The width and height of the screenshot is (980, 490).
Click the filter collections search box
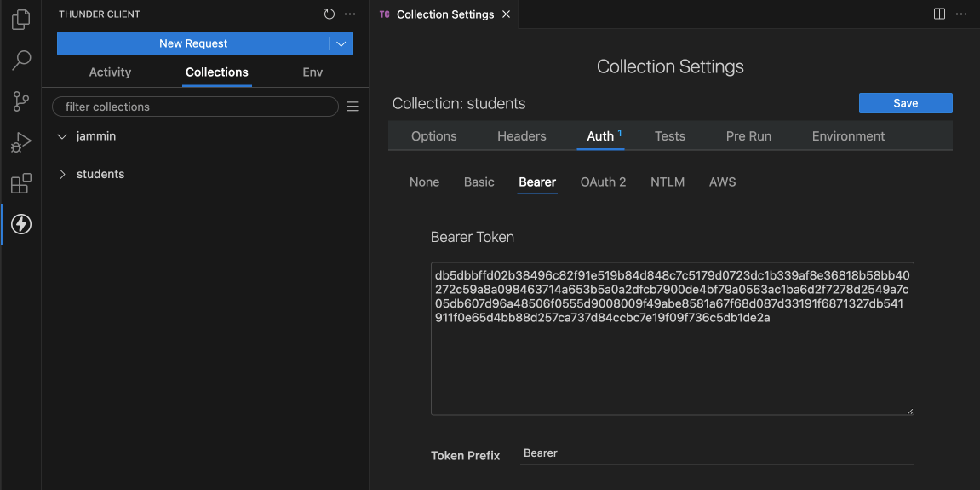(x=195, y=107)
